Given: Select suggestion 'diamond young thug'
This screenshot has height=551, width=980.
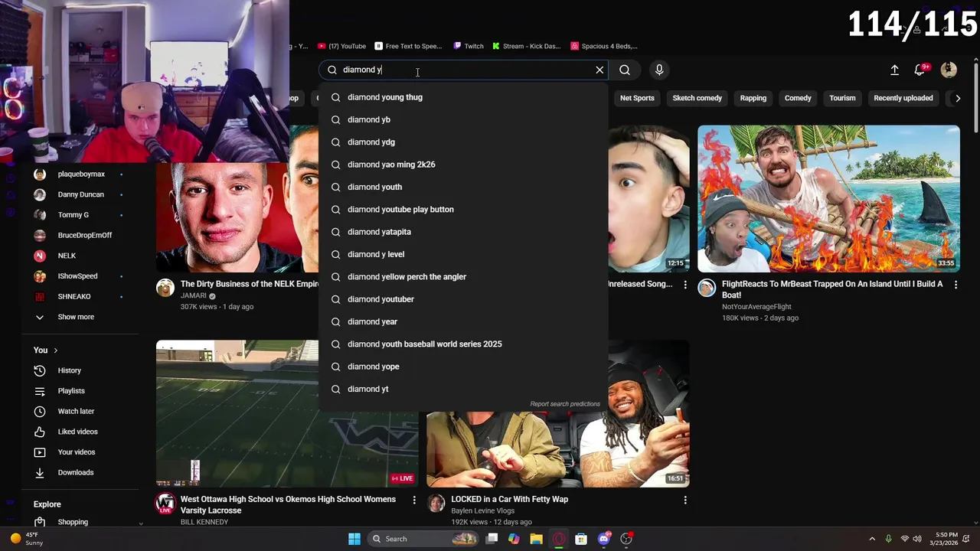Looking at the screenshot, I should (463, 97).
